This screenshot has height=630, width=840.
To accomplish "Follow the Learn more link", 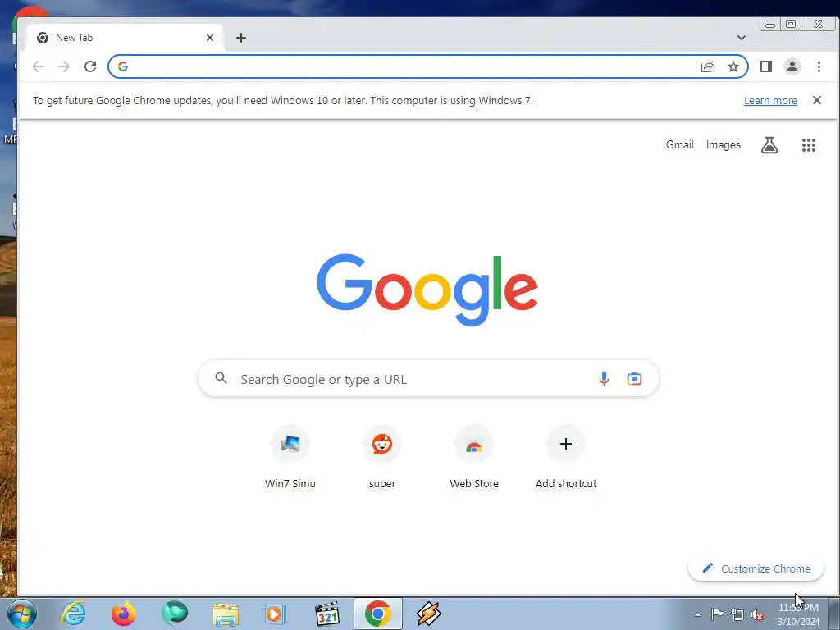I will pos(770,101).
